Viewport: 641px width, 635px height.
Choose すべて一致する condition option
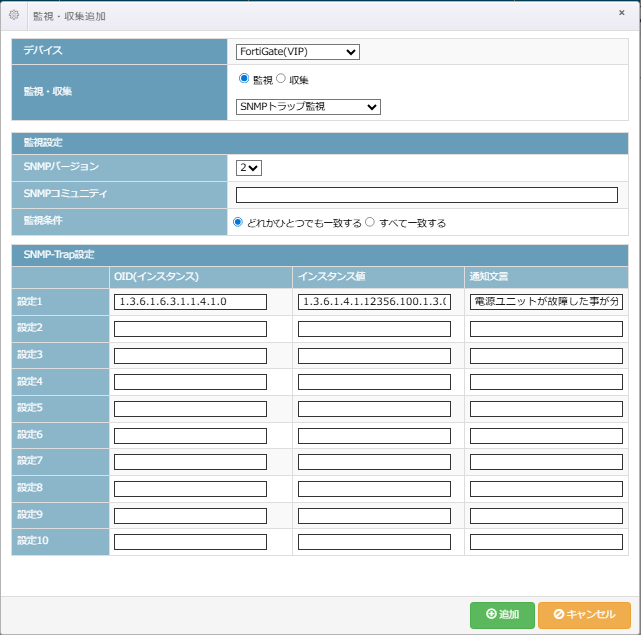pyautogui.click(x=370, y=222)
